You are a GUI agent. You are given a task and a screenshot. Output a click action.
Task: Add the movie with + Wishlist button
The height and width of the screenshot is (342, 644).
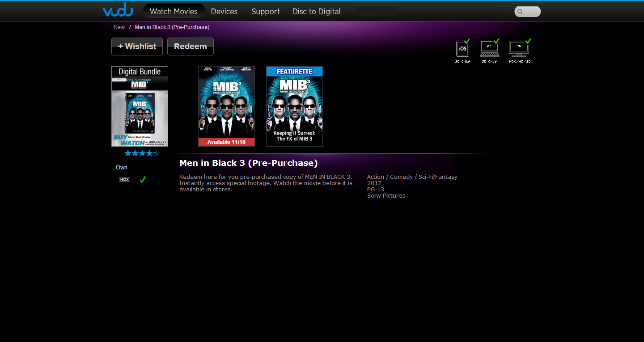(x=137, y=46)
